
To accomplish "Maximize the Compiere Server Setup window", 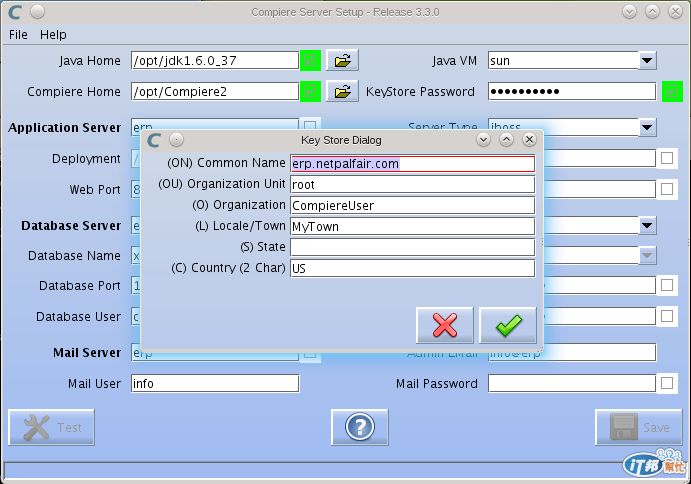I will pyautogui.click(x=652, y=12).
